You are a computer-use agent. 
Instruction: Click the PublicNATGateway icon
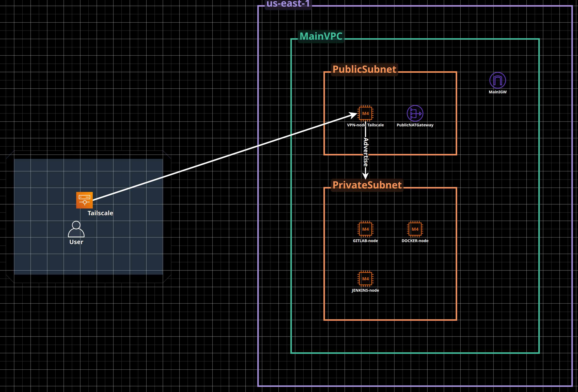tap(415, 113)
